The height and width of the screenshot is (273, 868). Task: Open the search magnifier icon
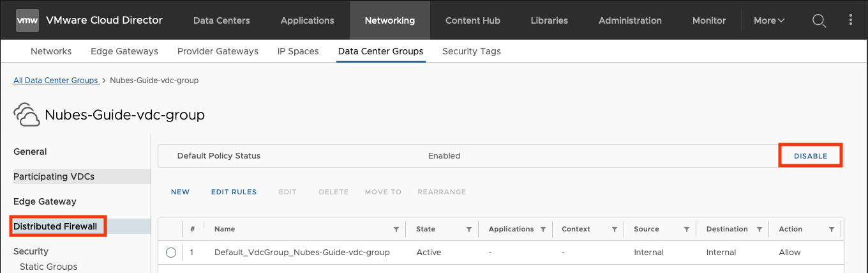819,20
